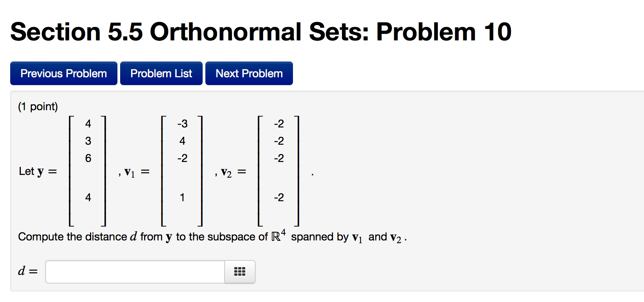
Task: Open the entry assistant icon after the textbox
Action: coord(239,271)
